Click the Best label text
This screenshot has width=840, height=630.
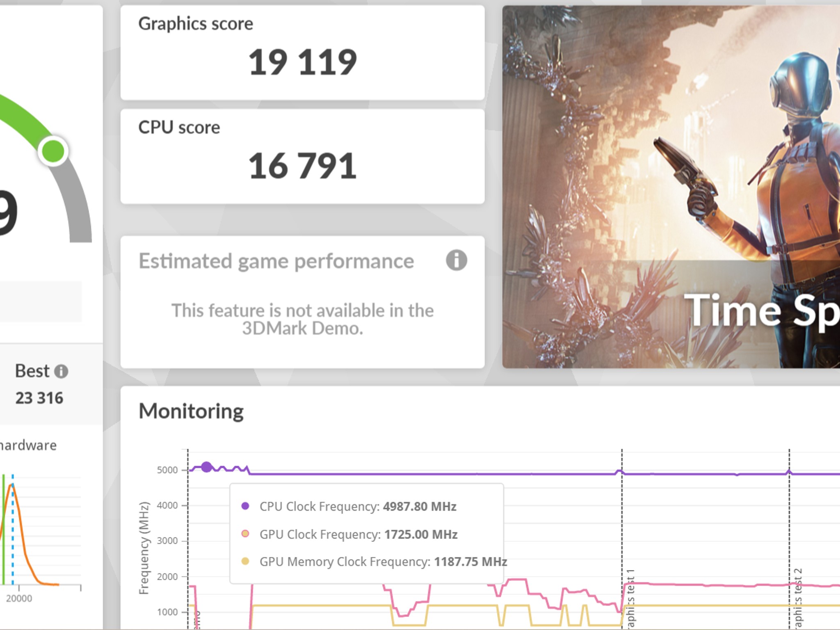click(x=32, y=371)
